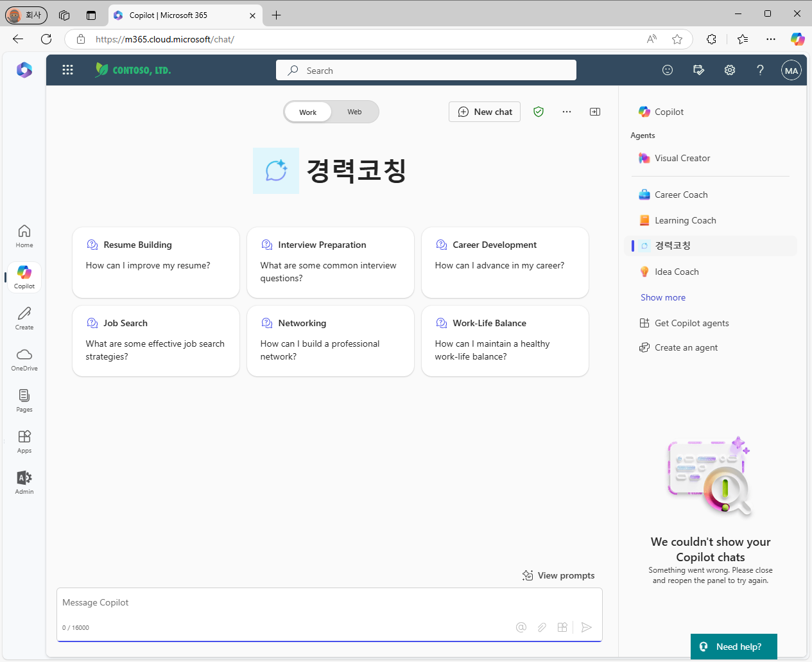Select the Idea Coach agent
Image resolution: width=812 pixels, height=662 pixels.
pyautogui.click(x=711, y=272)
